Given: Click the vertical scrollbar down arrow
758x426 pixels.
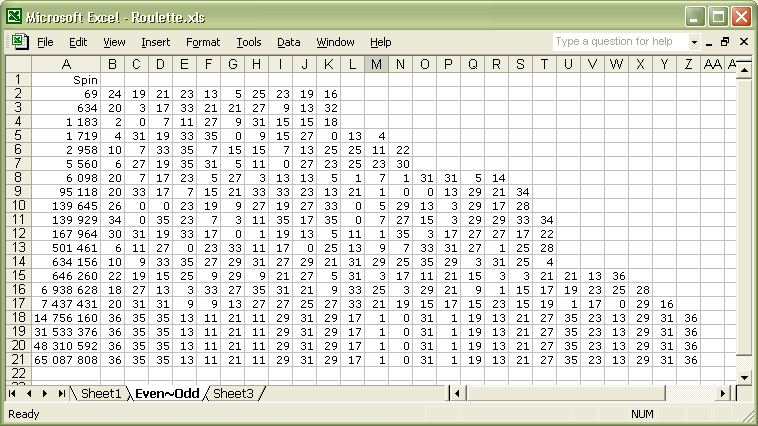Looking at the screenshot, I should [743, 377].
